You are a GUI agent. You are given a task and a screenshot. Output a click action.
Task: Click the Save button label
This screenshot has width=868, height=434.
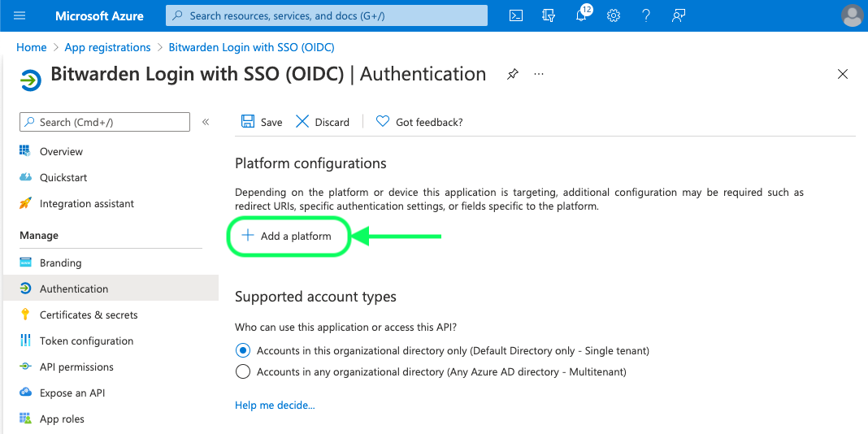coord(271,123)
